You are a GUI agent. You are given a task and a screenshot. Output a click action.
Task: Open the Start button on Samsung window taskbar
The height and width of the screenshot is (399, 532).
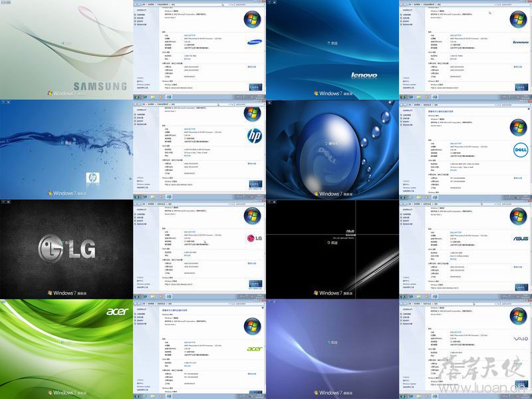(137, 97)
